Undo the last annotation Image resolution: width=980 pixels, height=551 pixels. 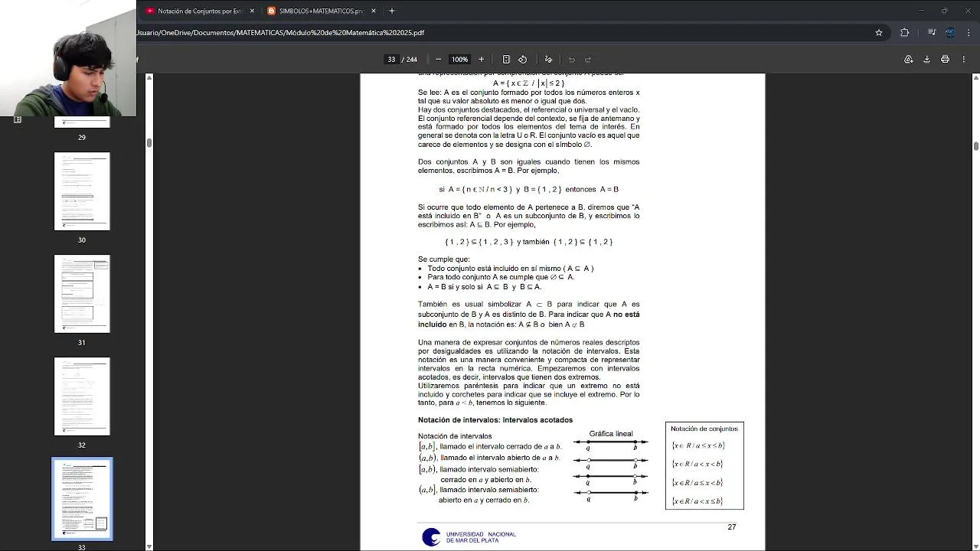571,59
